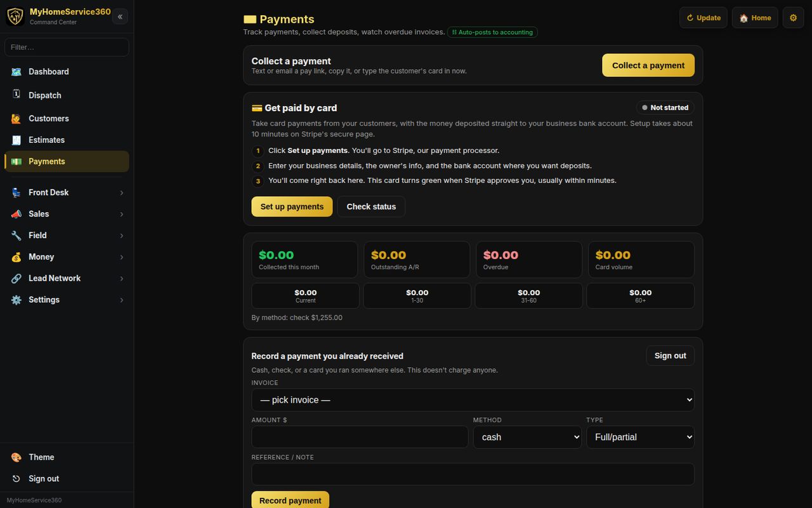Click the Payments money icon in the sidebar

pyautogui.click(x=16, y=161)
